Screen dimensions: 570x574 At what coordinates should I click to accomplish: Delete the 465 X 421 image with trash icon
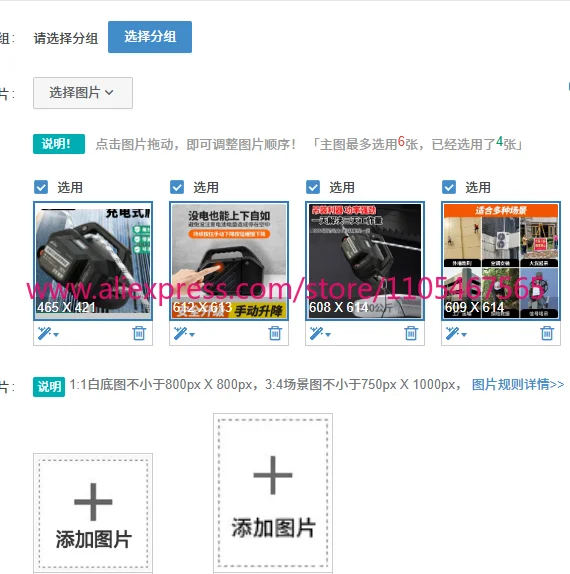pos(139,333)
